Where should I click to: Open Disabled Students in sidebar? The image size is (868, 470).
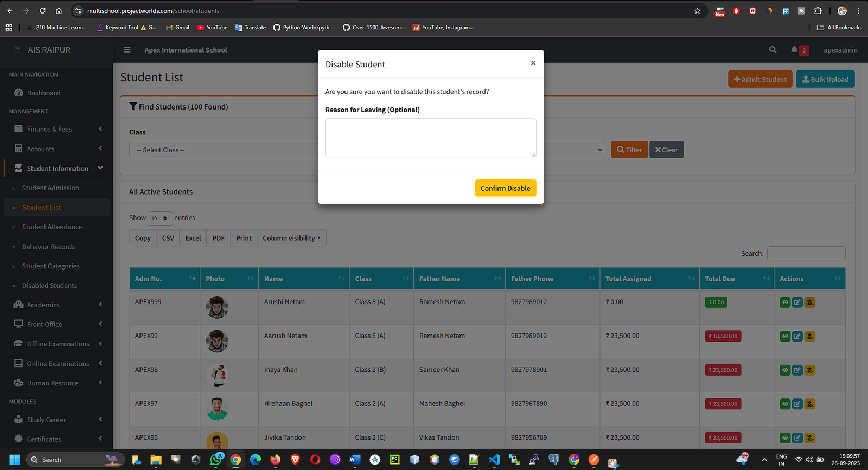tap(49, 286)
